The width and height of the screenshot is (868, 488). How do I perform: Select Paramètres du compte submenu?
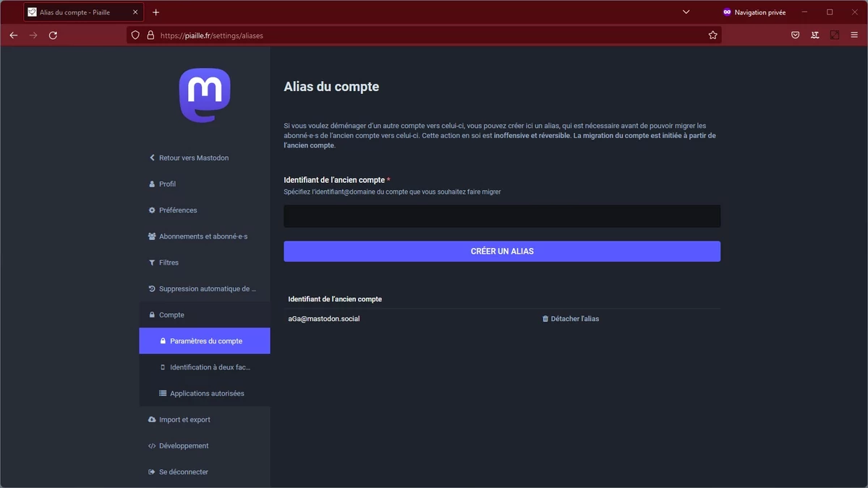205,341
